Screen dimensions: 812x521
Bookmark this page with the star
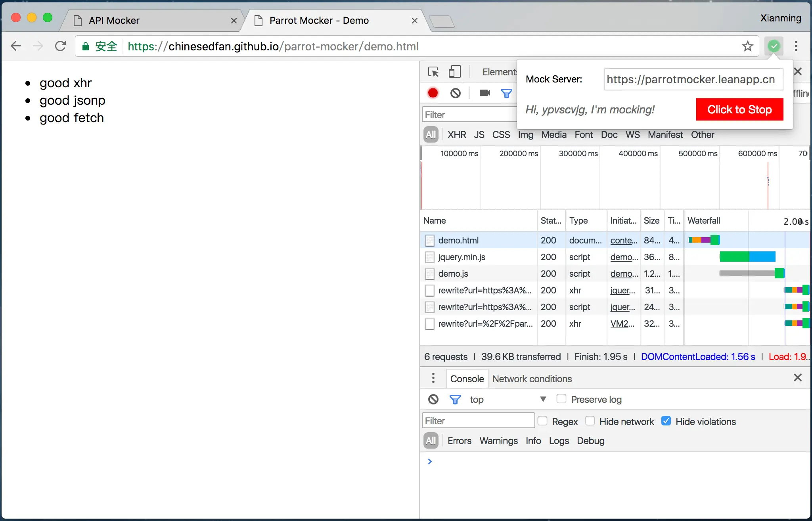747,46
